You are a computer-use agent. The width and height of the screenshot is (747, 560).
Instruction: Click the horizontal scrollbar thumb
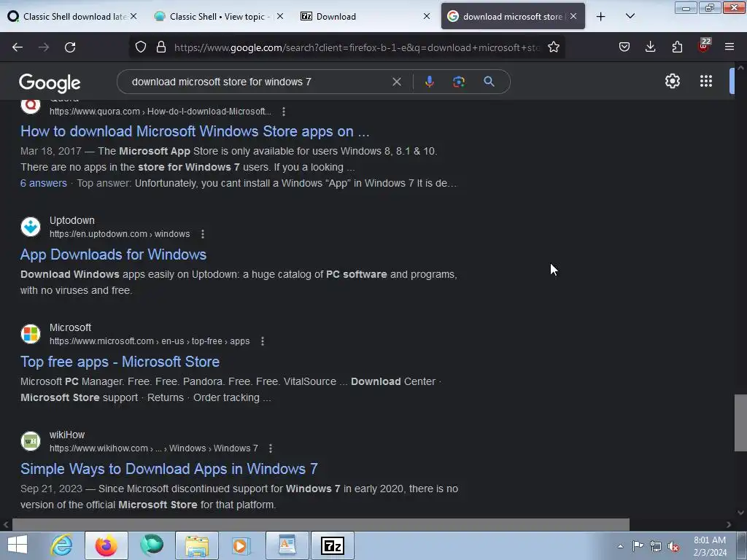point(321,524)
